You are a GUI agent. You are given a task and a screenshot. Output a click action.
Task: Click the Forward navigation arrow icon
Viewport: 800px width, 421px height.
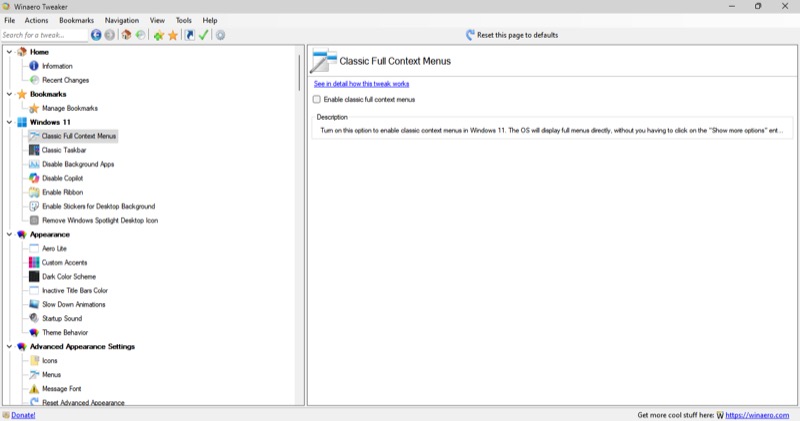click(x=110, y=35)
